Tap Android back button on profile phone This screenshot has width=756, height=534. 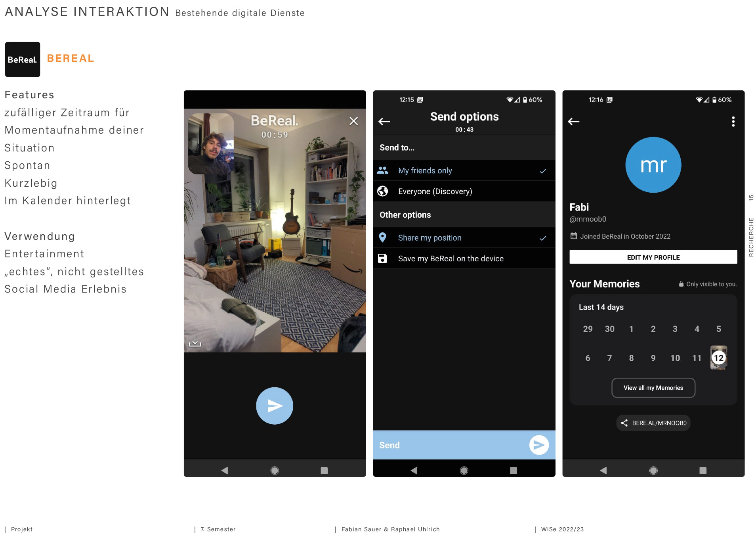point(603,470)
